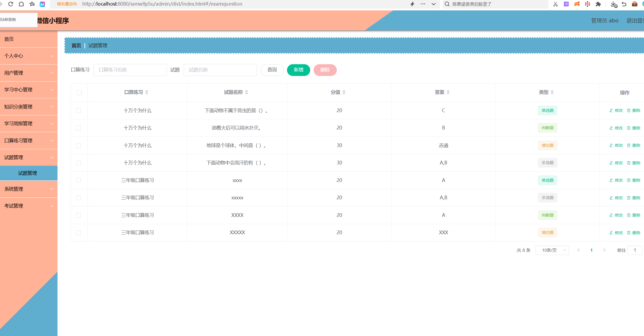Click the downloads icon in toolbar
The image size is (644, 336).
tap(613, 4)
